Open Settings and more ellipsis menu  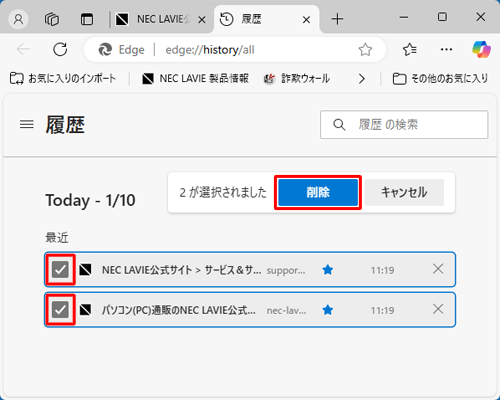pos(446,50)
